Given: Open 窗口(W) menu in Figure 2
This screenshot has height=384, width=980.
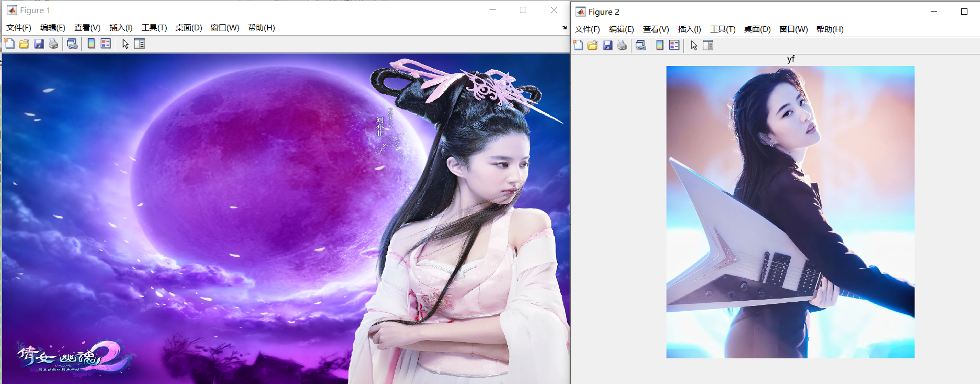Looking at the screenshot, I should [x=793, y=29].
